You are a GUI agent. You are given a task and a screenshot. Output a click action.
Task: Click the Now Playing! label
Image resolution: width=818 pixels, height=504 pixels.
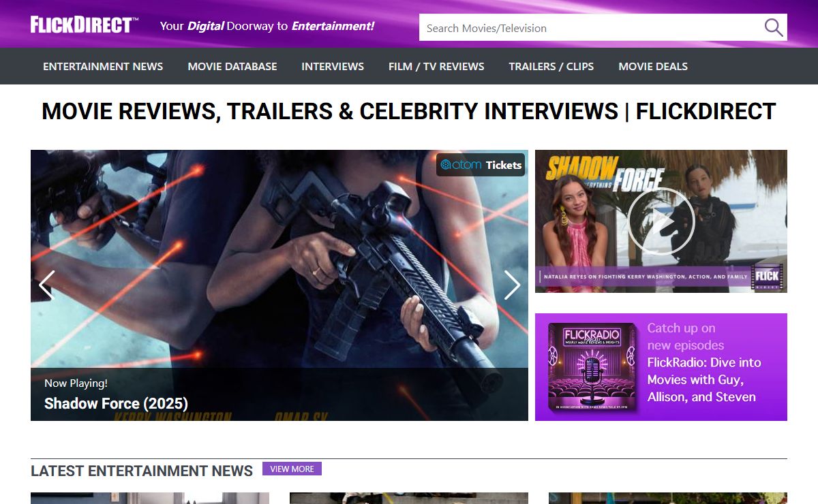tap(76, 383)
